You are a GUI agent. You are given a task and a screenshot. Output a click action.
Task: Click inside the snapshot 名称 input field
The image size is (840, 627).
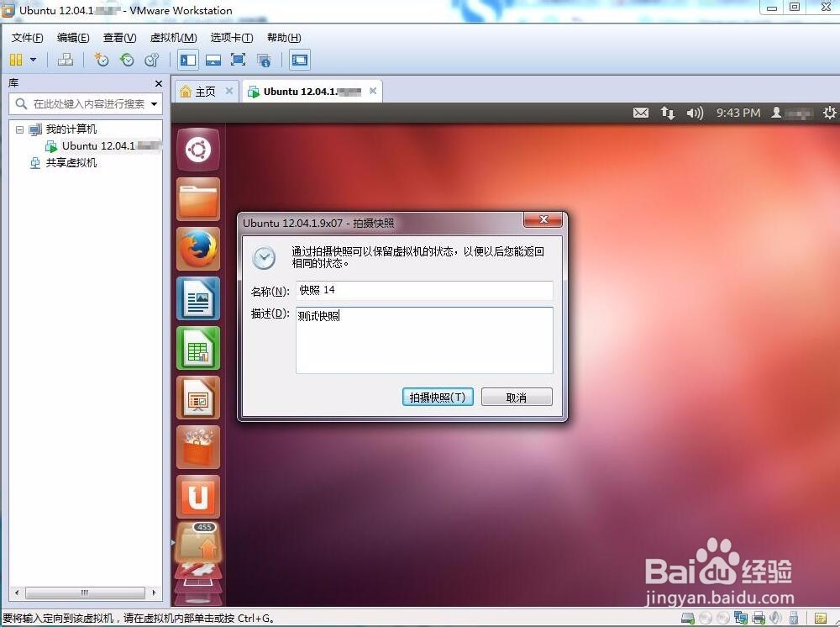click(424, 290)
